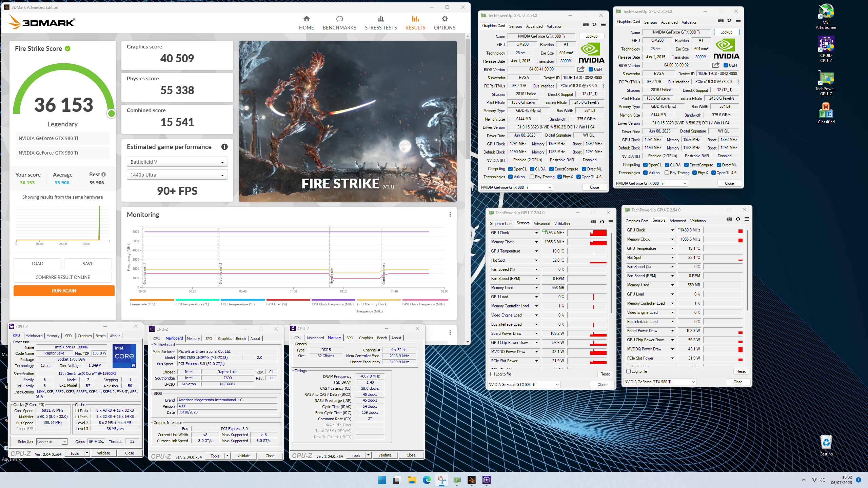Open GPU selector dropdown in top-right GPU-Z
Screen dimensions: 868x488
point(651,183)
